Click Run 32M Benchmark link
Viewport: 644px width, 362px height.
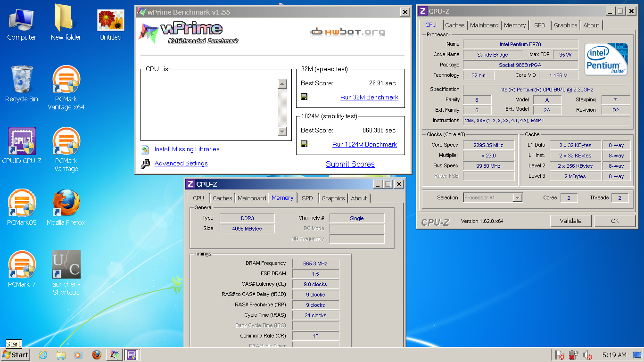coord(369,98)
